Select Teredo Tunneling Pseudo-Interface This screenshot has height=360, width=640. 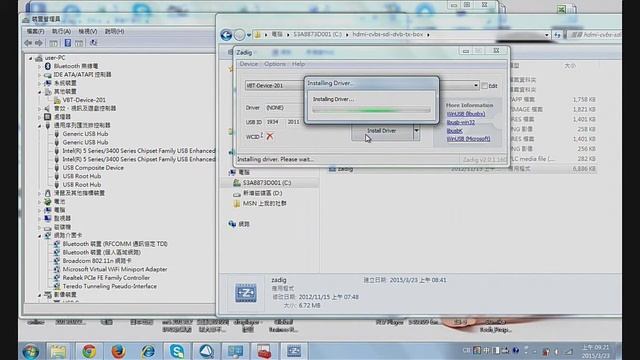click(x=110, y=287)
